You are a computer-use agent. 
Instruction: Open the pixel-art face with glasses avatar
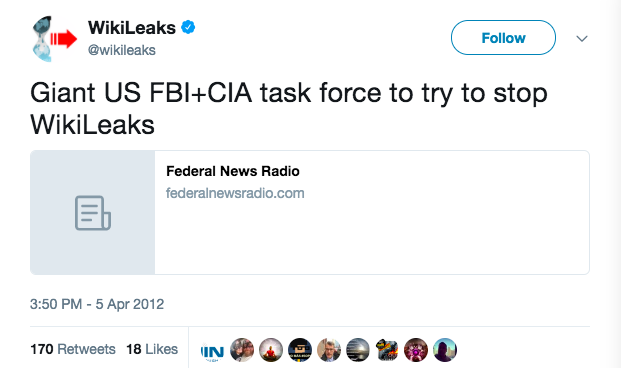point(300,350)
